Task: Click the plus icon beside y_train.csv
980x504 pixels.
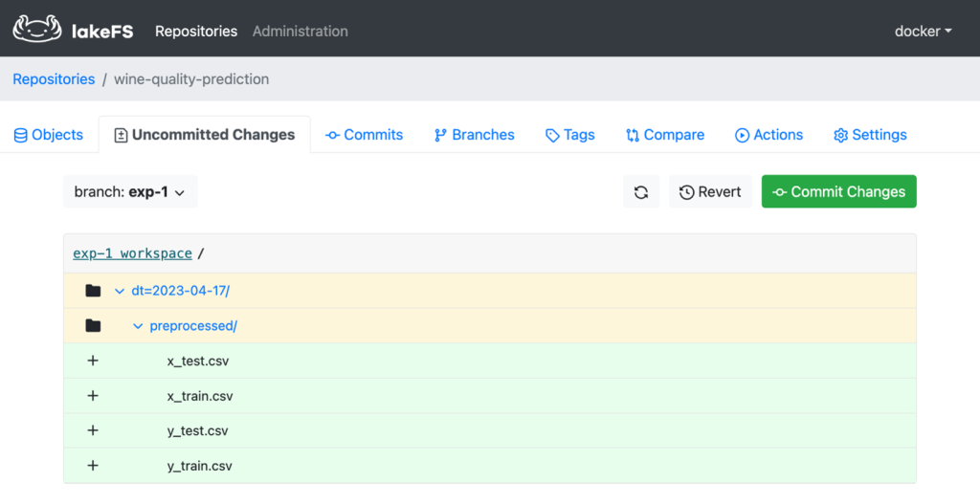Action: click(x=93, y=466)
